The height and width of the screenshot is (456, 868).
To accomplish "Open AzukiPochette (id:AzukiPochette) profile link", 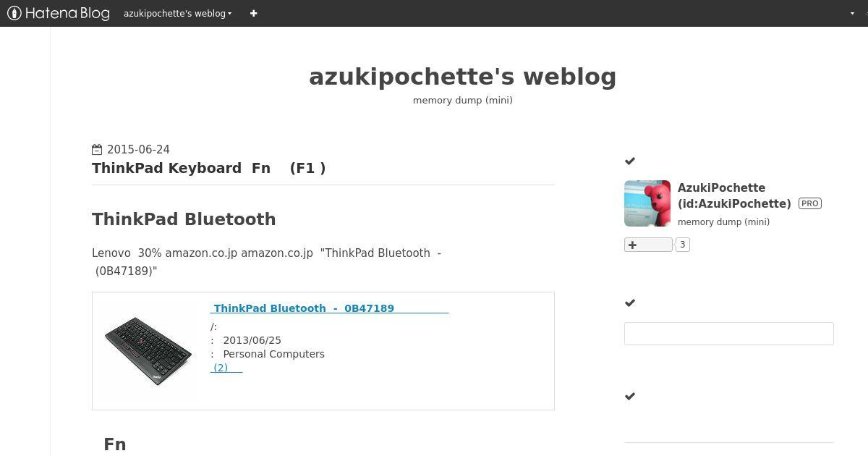I will point(734,195).
